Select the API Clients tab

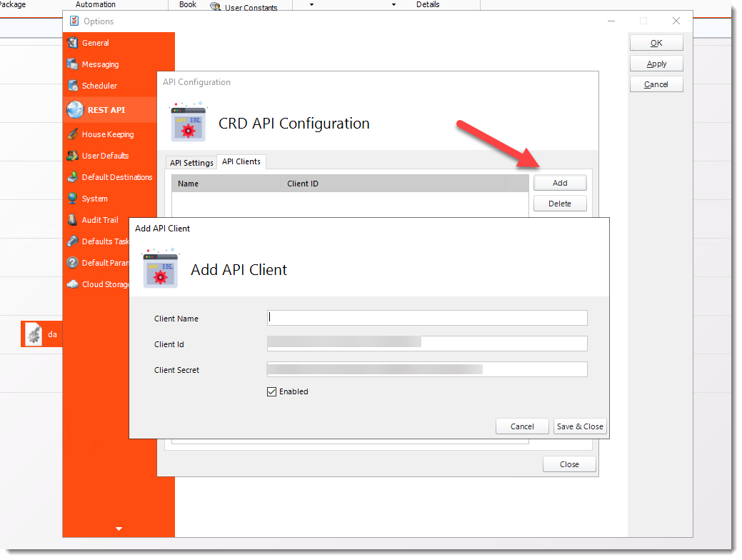coord(241,161)
